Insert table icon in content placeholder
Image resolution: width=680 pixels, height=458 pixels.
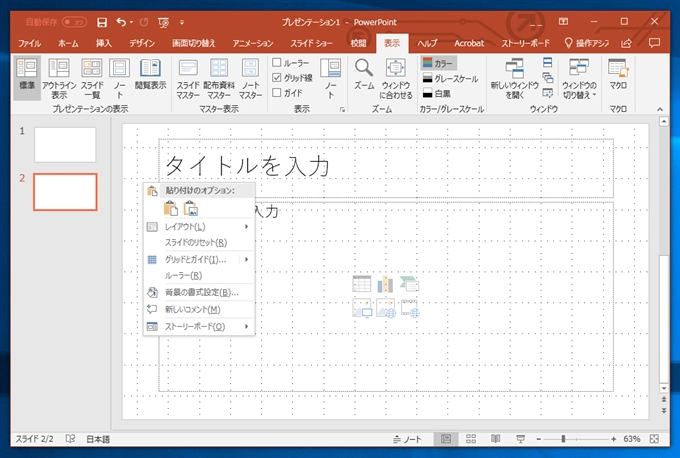click(x=362, y=285)
